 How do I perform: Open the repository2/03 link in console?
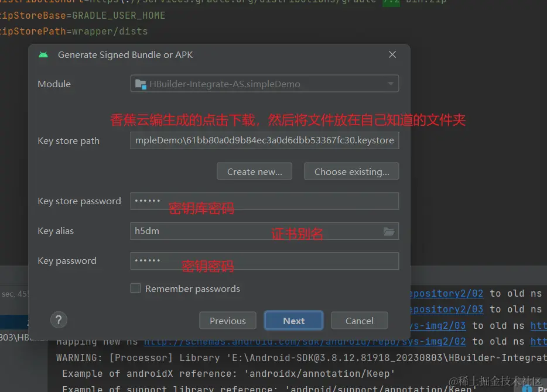446,309
